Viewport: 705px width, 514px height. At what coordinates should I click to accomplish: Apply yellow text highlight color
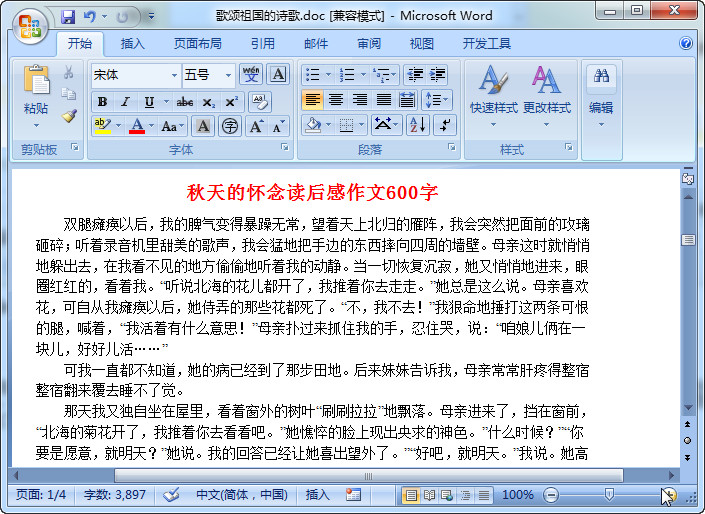click(103, 126)
